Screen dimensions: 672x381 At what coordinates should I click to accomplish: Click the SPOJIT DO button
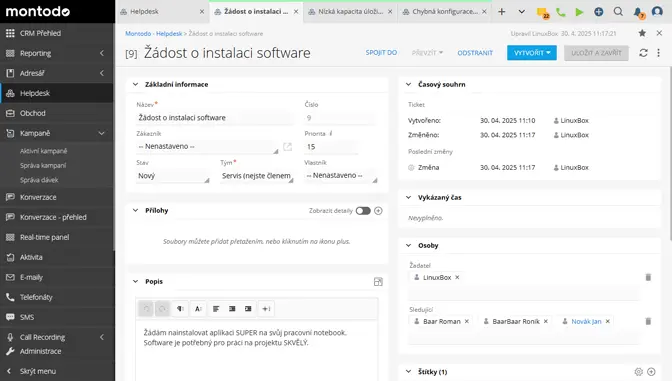(x=381, y=53)
